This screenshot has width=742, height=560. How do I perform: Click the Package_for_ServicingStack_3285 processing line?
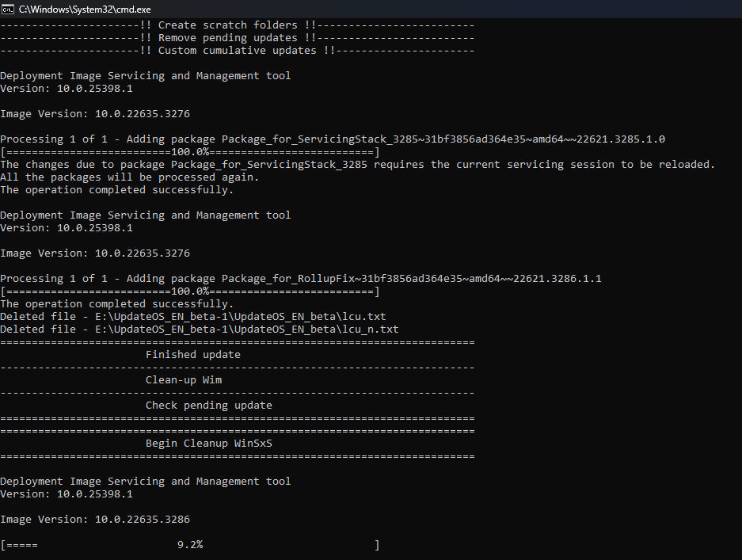pos(333,139)
